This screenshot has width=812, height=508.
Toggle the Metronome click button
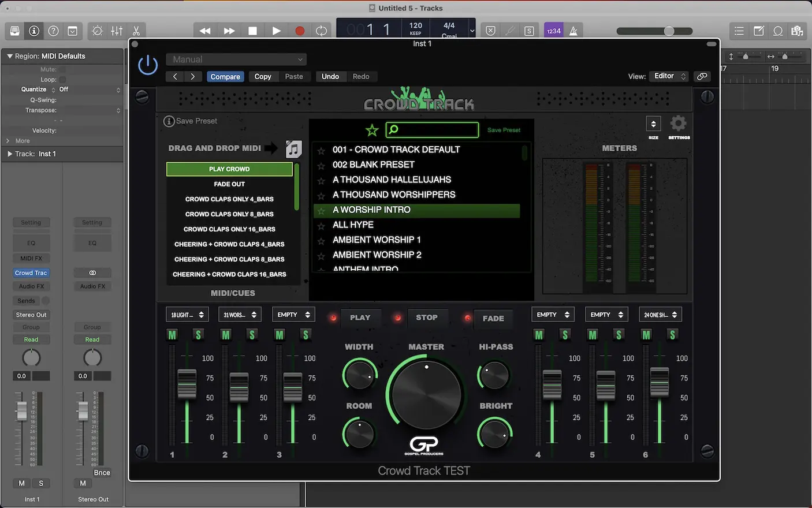[x=573, y=31]
